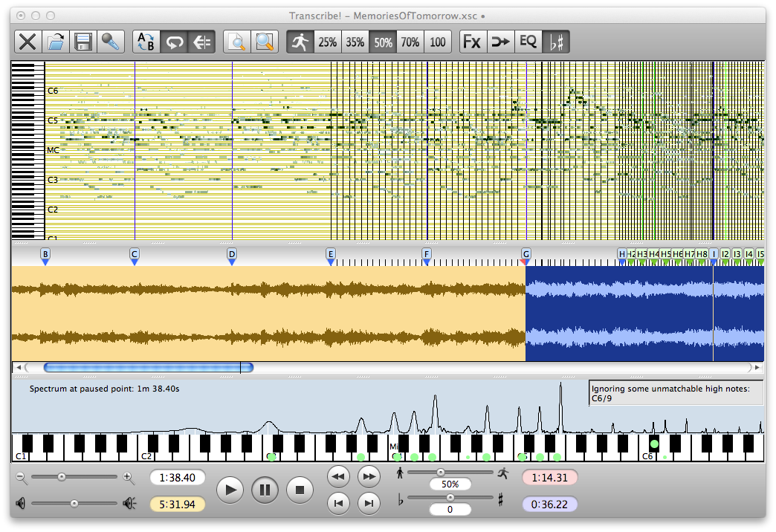Screen dimensions: 776x532
Task: Click the A/B comparison swap icon
Action: click(146, 42)
